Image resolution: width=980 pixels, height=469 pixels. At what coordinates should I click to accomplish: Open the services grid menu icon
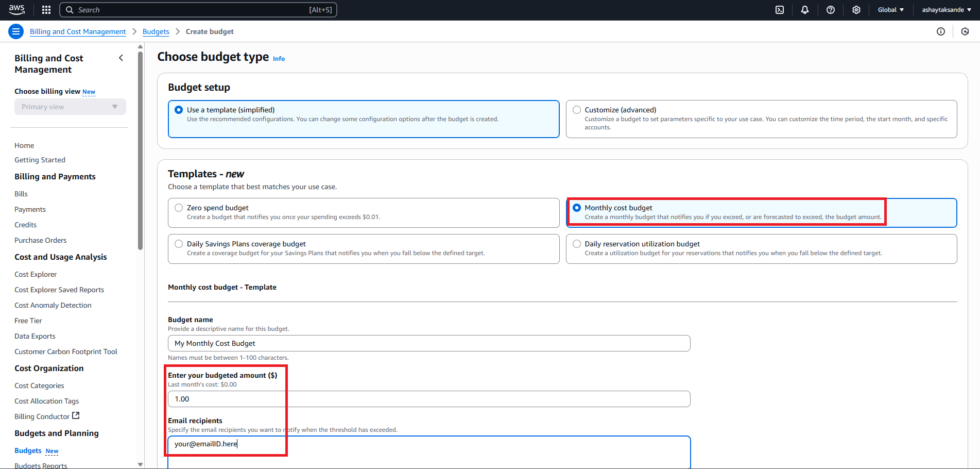[x=46, y=10]
